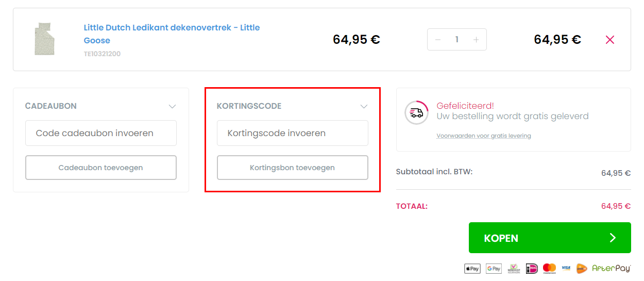Click the Google Pay icon

[494, 269]
